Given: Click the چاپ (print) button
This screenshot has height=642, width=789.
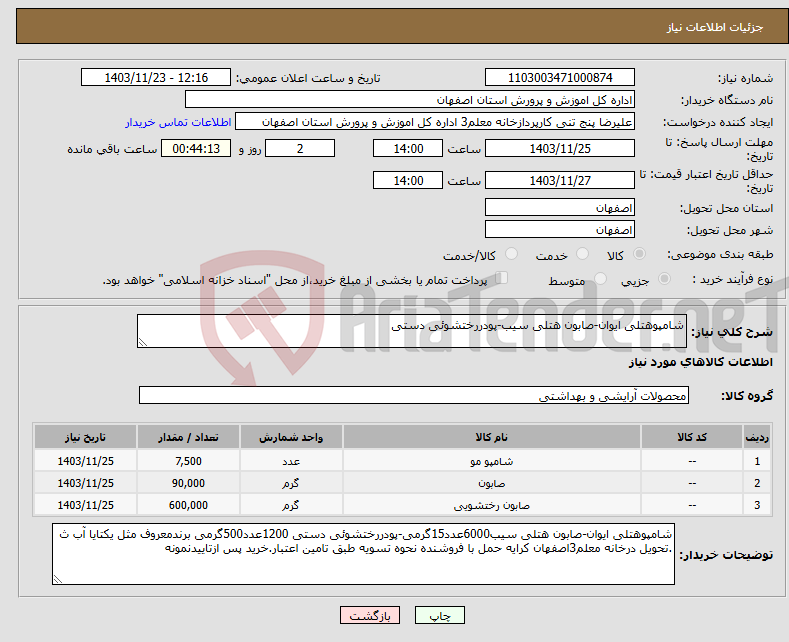Looking at the screenshot, I should click(439, 615).
